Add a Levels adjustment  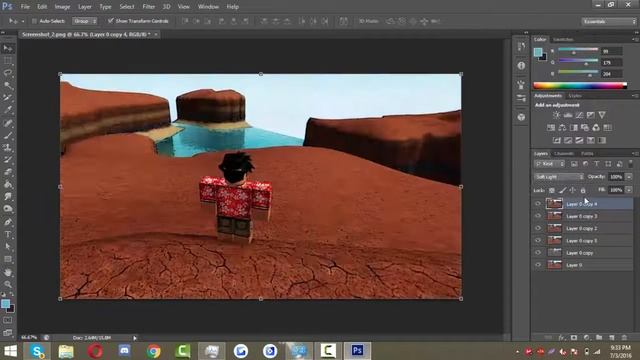[568, 115]
